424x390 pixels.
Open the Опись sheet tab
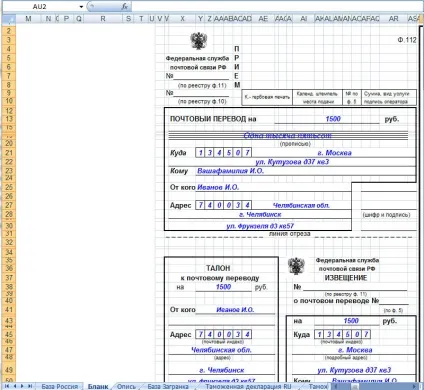(x=126, y=386)
